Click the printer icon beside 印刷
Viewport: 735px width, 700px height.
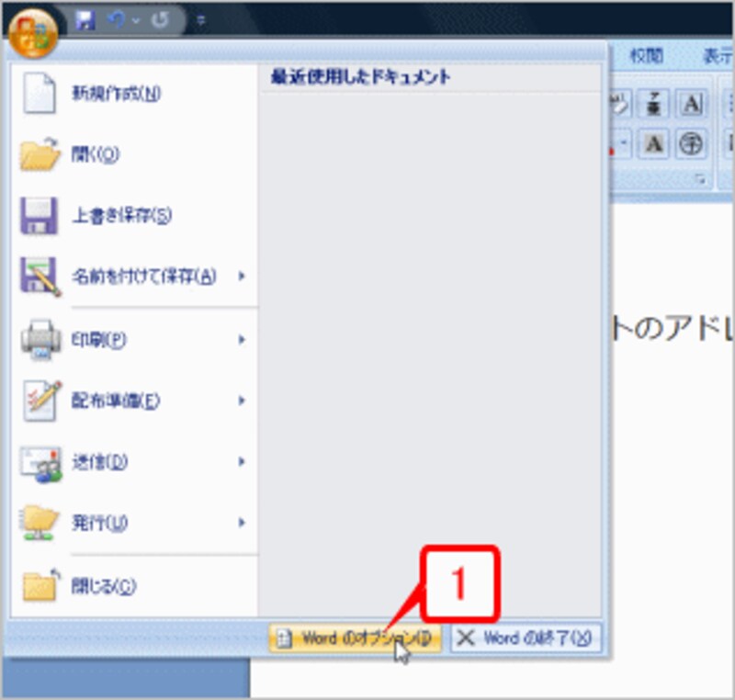40,339
